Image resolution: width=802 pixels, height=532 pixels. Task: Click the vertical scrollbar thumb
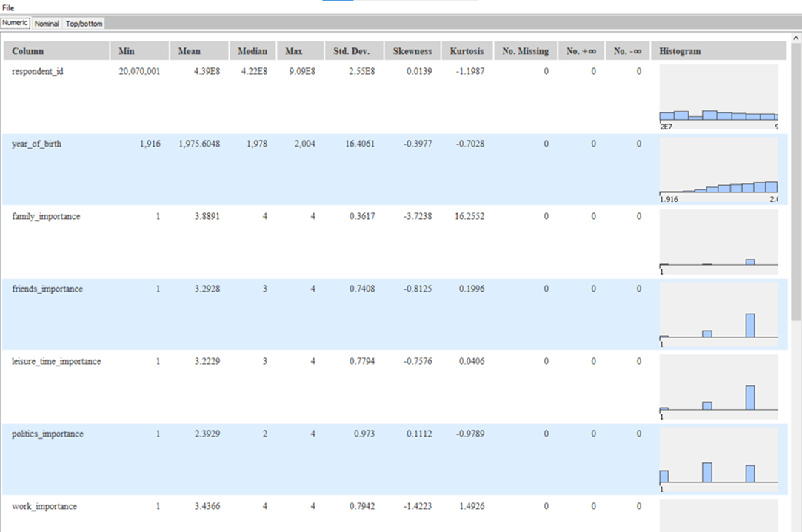[796, 183]
